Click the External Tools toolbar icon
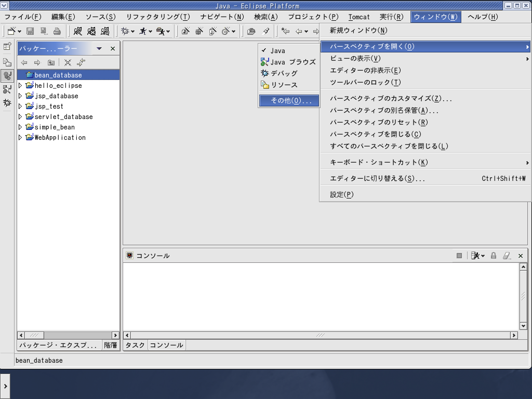Image resolution: width=532 pixels, height=399 pixels. click(x=160, y=31)
